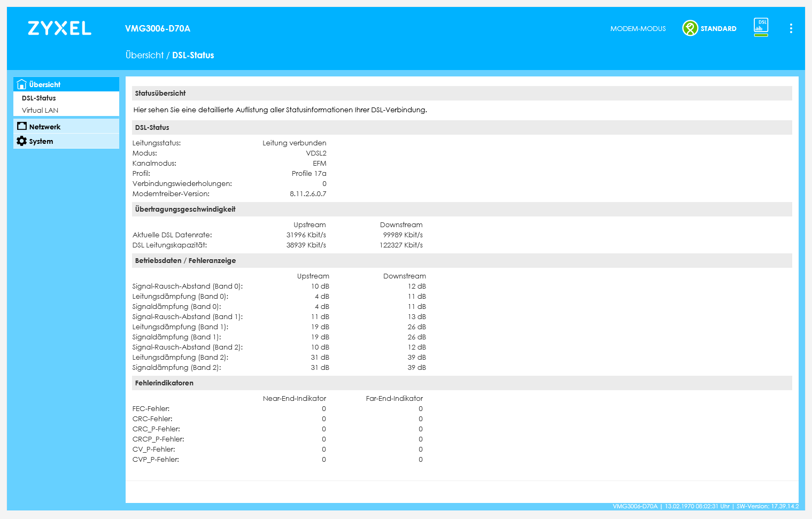Open the Übersicht menu section
Screen dimensions: 812x519
(66, 84)
